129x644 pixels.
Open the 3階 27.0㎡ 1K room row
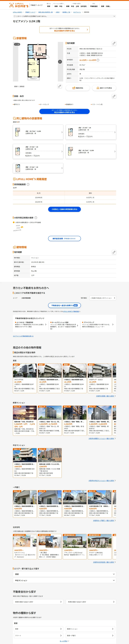38,168
